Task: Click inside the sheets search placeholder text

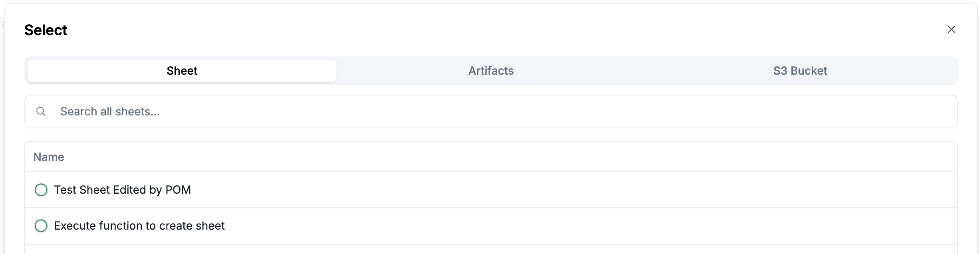Action: [x=110, y=111]
